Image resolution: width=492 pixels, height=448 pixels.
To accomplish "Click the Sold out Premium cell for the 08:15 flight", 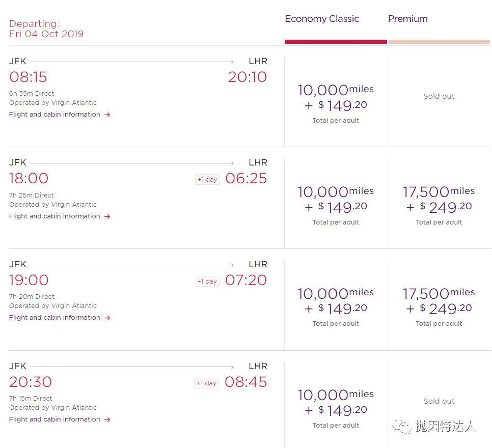I will coord(439,96).
